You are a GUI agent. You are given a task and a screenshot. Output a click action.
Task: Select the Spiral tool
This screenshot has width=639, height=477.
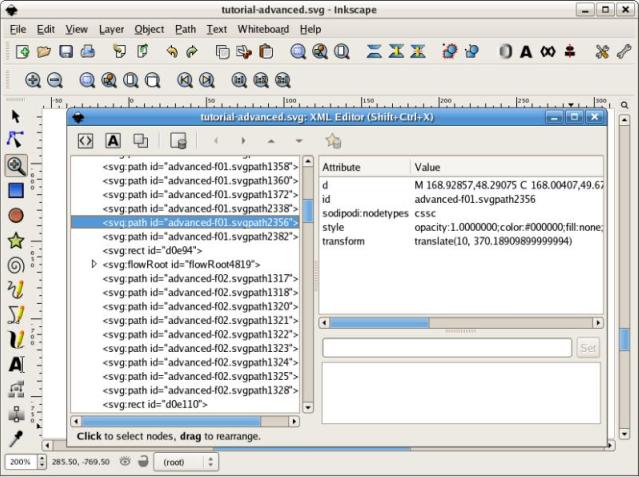pyautogui.click(x=15, y=265)
